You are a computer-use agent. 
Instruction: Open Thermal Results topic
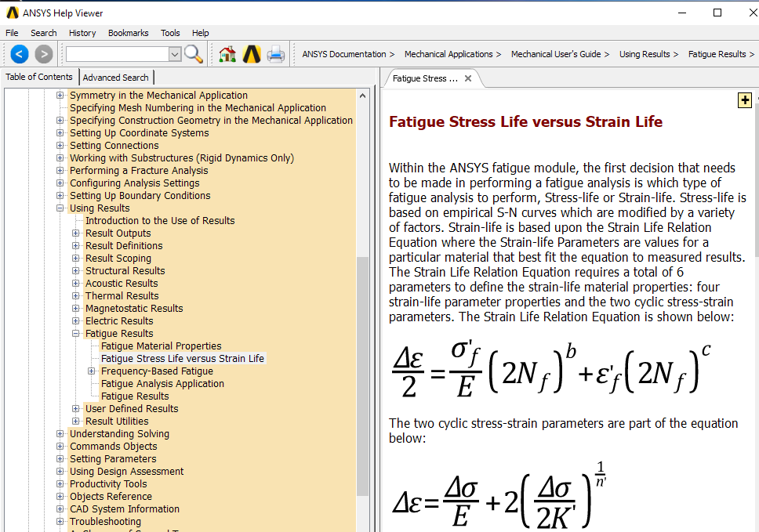(122, 296)
